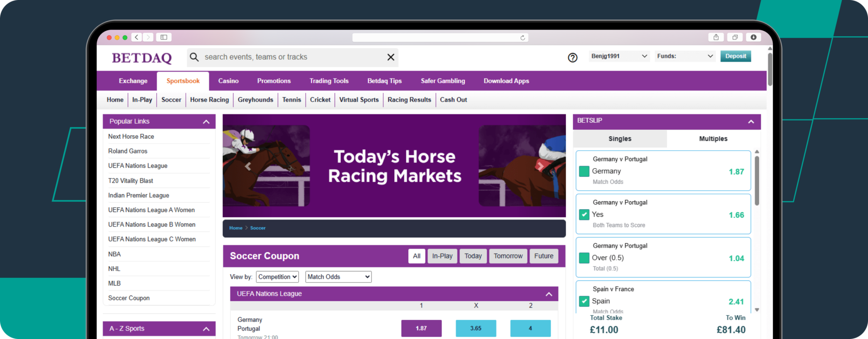Click Home in the breadcrumb
This screenshot has height=339, width=868.
pyautogui.click(x=236, y=228)
